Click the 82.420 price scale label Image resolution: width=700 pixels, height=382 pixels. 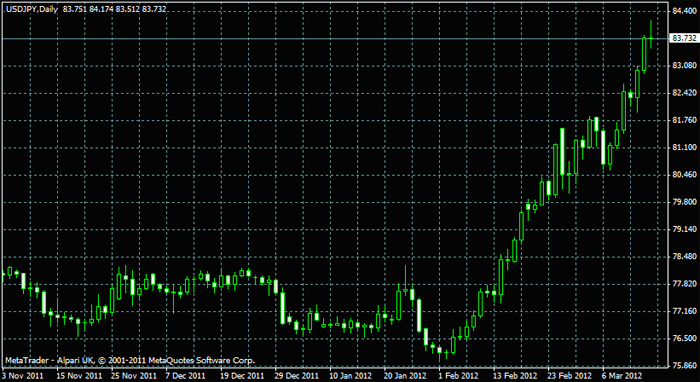click(x=683, y=93)
